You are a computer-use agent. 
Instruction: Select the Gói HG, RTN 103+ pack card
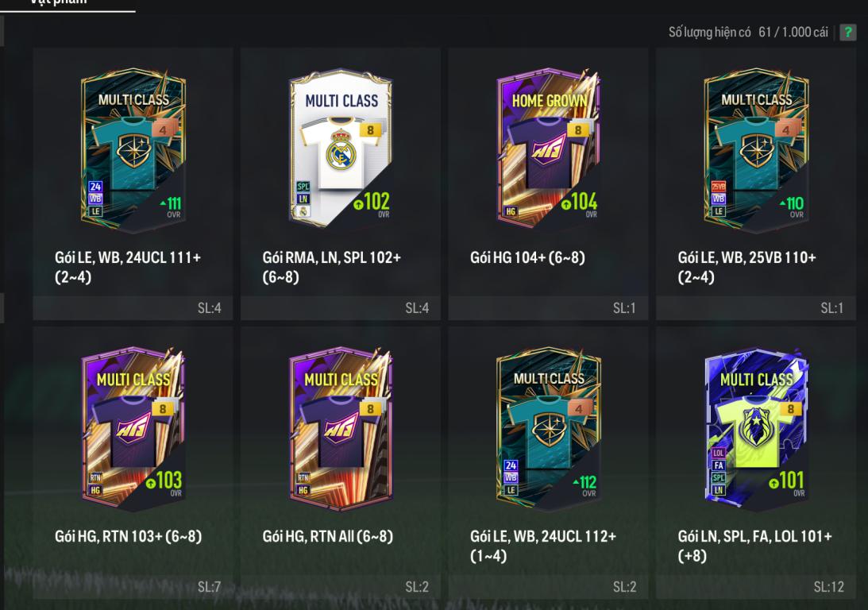pyautogui.click(x=133, y=463)
